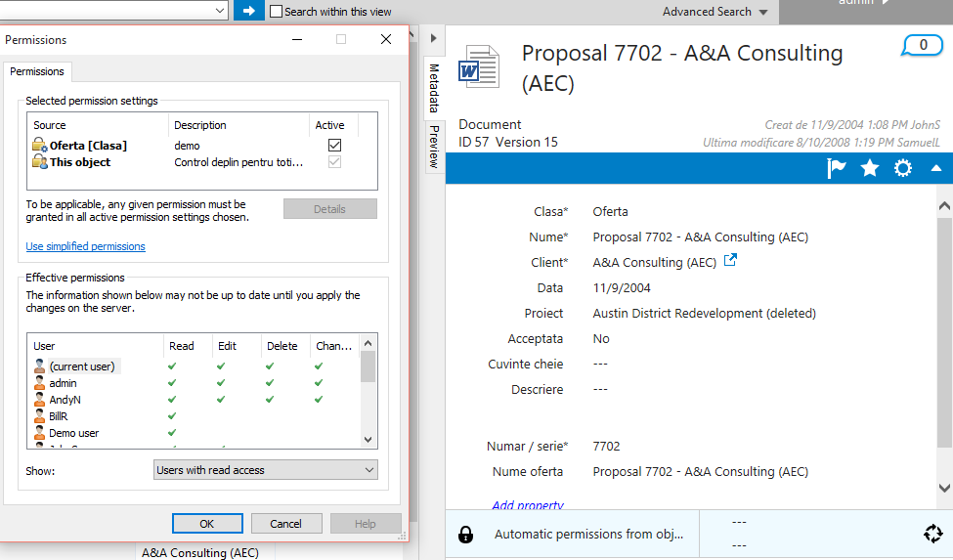The width and height of the screenshot is (953, 560).
Task: Collapse the metadata header with up arrow
Action: click(x=936, y=168)
